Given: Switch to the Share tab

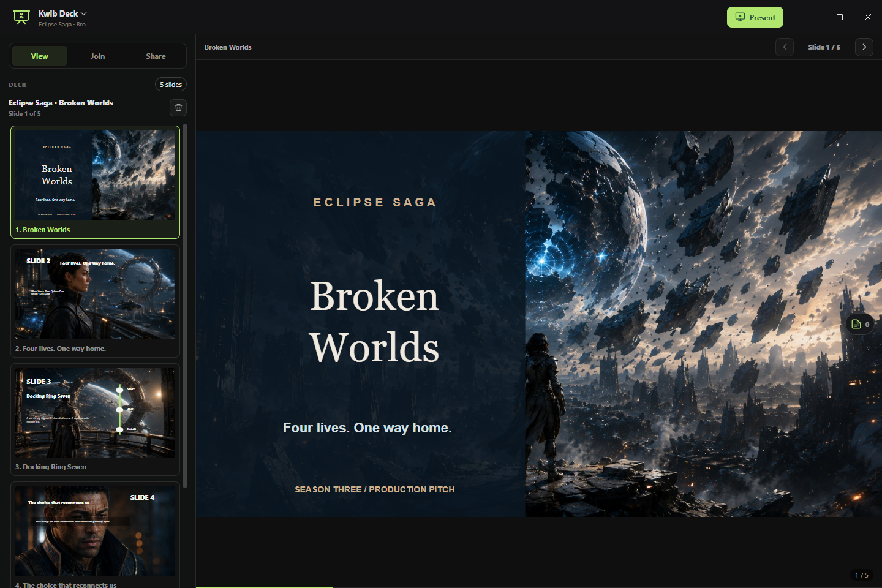Looking at the screenshot, I should tap(156, 56).
